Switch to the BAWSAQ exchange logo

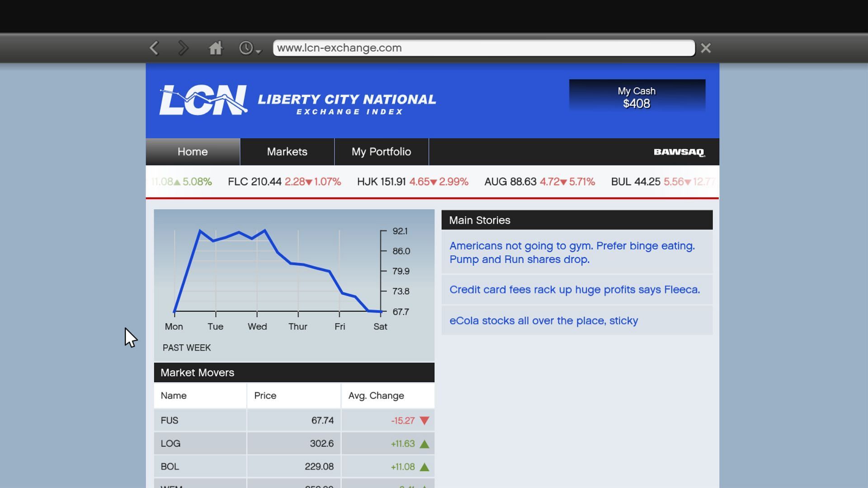coord(679,152)
